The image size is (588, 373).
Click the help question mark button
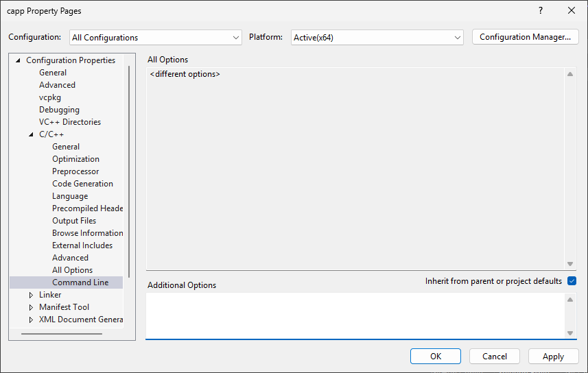pos(541,10)
